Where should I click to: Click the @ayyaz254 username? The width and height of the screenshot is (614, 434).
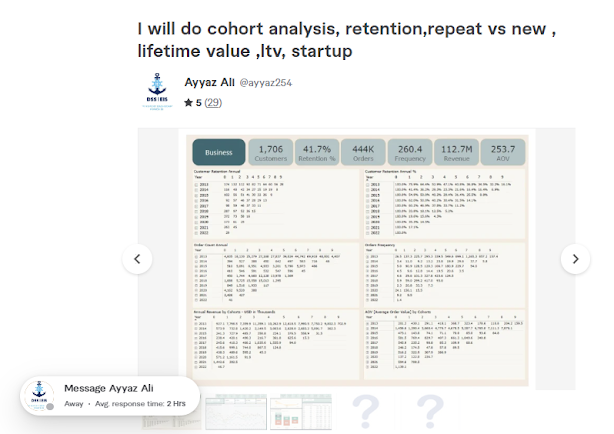click(x=265, y=83)
